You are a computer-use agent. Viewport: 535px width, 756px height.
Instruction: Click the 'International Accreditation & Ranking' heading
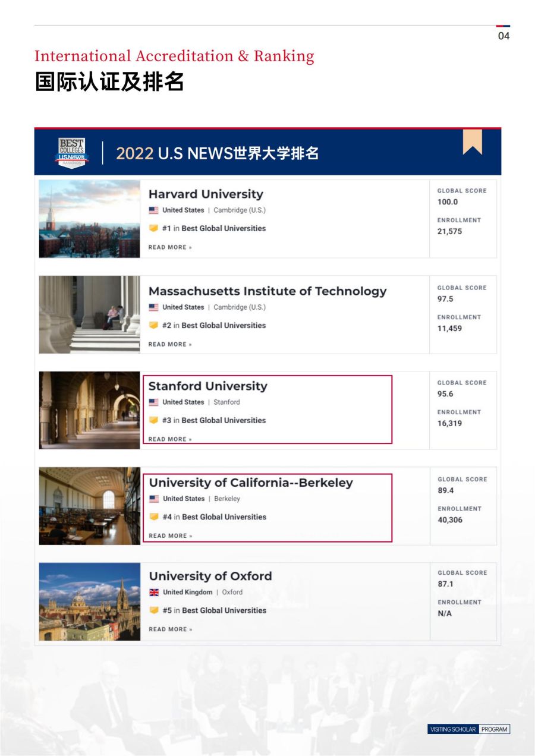click(174, 56)
